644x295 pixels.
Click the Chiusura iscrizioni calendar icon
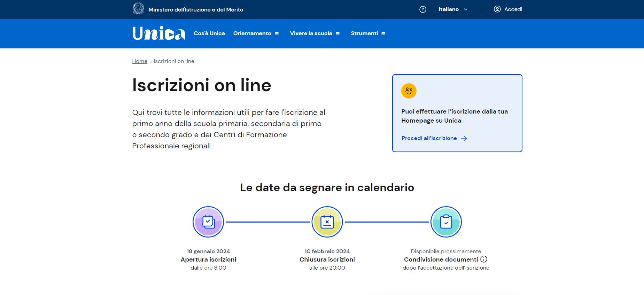click(x=327, y=222)
